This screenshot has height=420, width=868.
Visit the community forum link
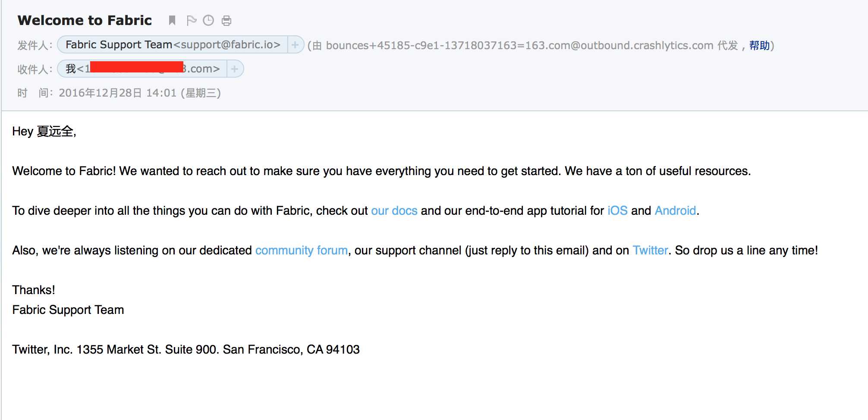coord(302,250)
